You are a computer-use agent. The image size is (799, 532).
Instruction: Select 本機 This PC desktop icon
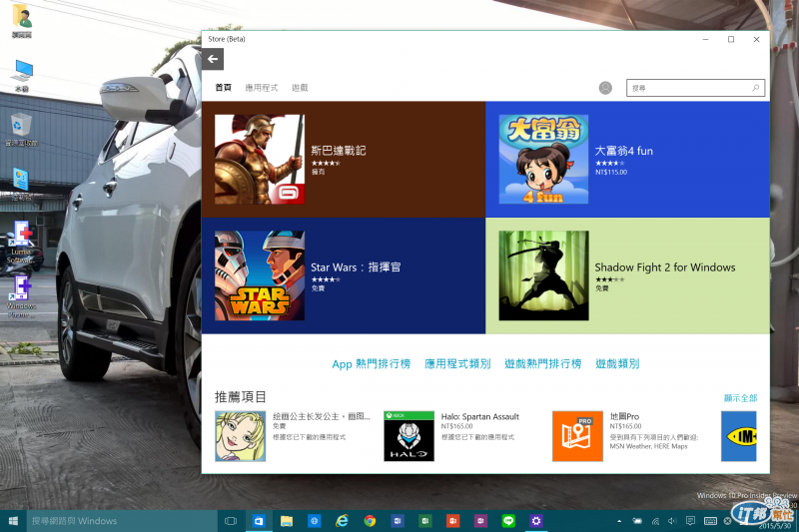tap(22, 75)
